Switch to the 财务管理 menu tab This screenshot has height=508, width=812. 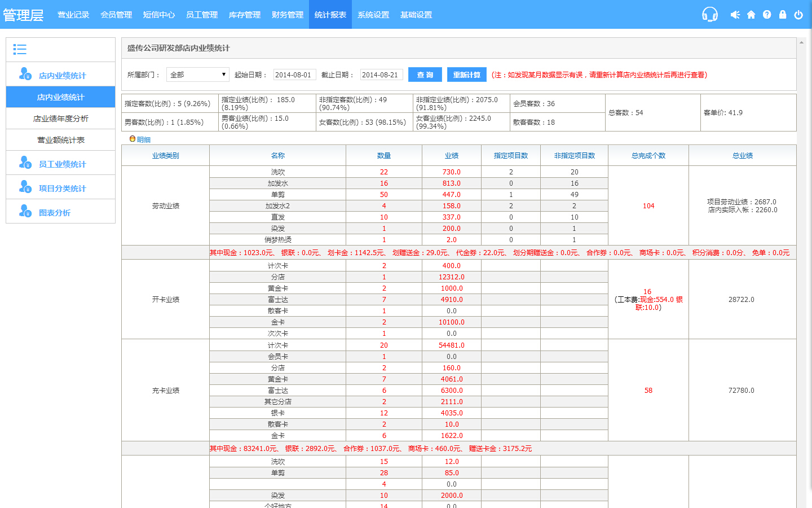288,15
